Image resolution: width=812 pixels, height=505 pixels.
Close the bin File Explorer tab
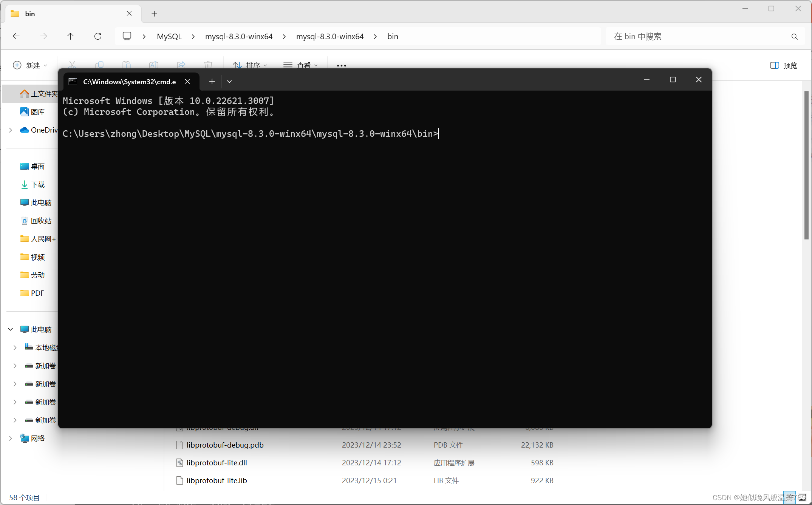pos(129,14)
